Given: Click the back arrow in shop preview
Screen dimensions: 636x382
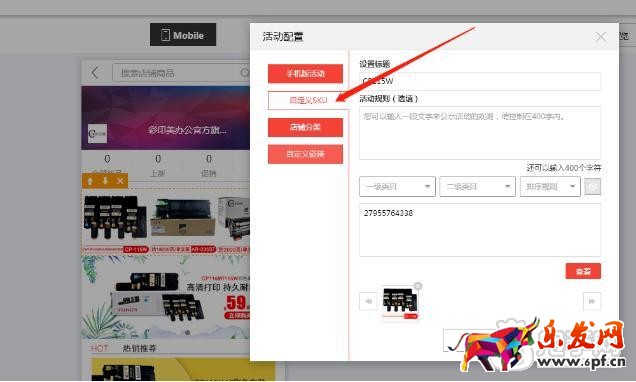Looking at the screenshot, I should pos(95,73).
